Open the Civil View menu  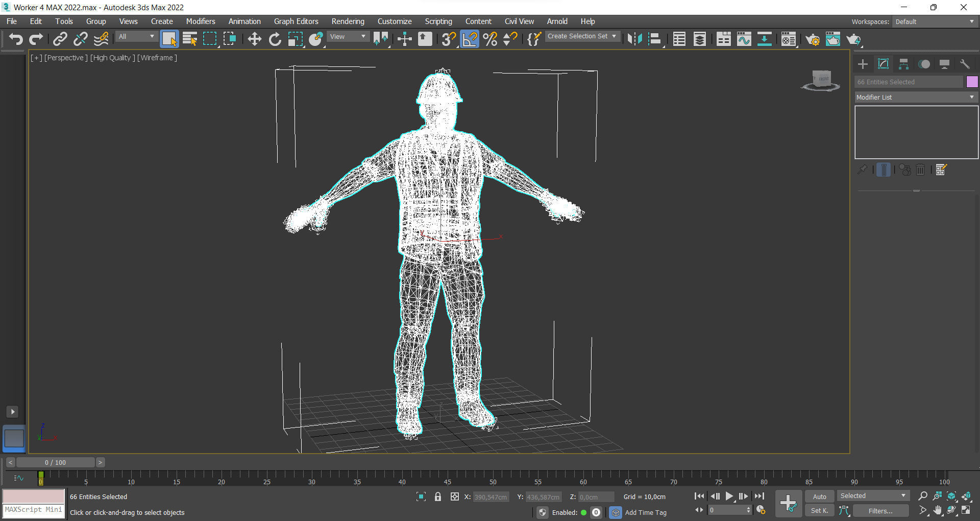pos(519,21)
